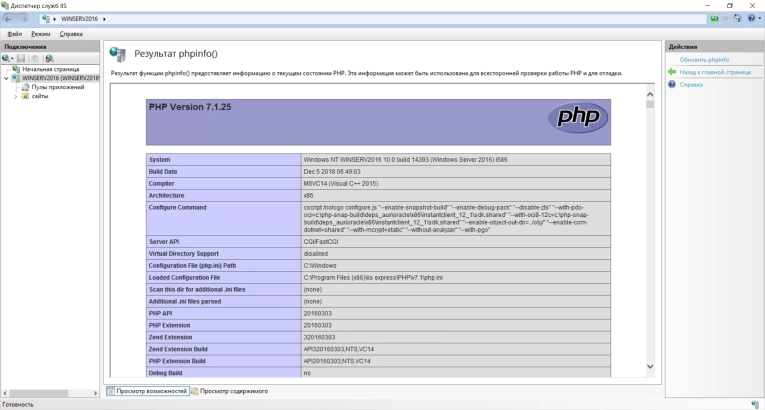765x410 pixels.
Task: Click the Справка link in Действия panel
Action: 691,84
